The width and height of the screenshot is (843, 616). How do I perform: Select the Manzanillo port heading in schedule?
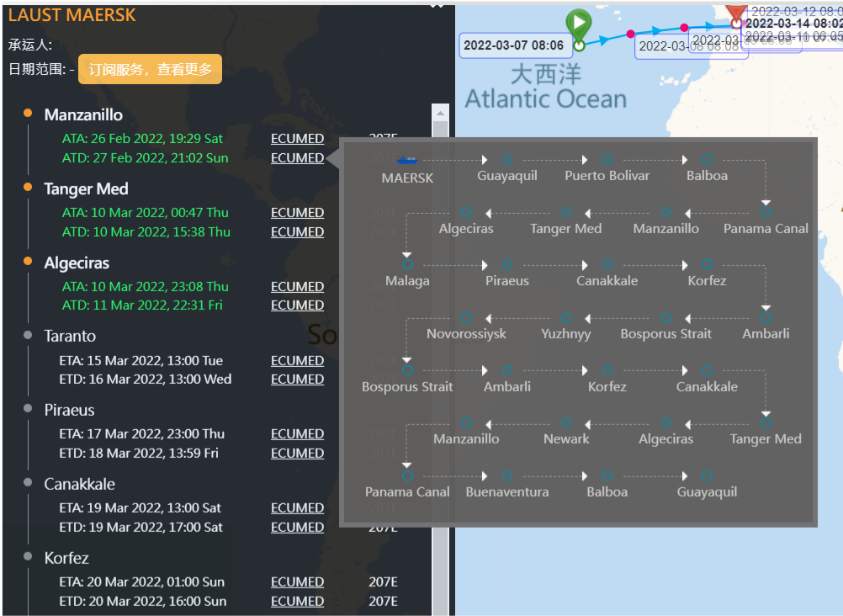[83, 114]
